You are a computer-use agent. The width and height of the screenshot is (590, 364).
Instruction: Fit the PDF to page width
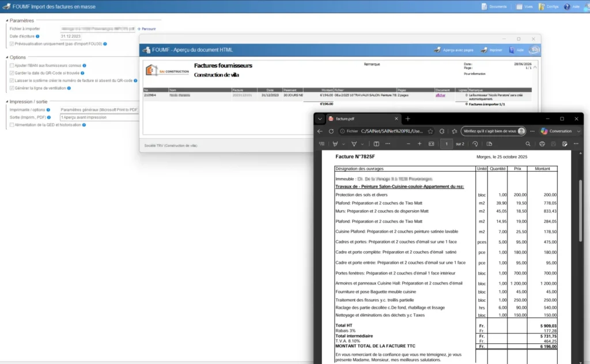(x=431, y=143)
